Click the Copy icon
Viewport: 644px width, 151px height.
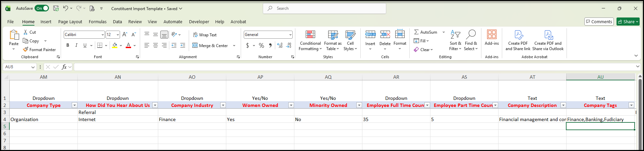click(x=25, y=41)
